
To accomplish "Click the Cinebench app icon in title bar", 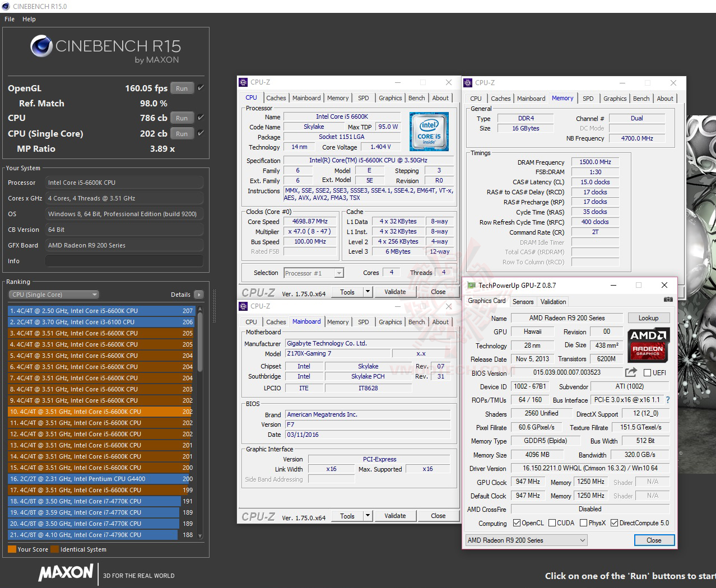I will [x=6, y=6].
